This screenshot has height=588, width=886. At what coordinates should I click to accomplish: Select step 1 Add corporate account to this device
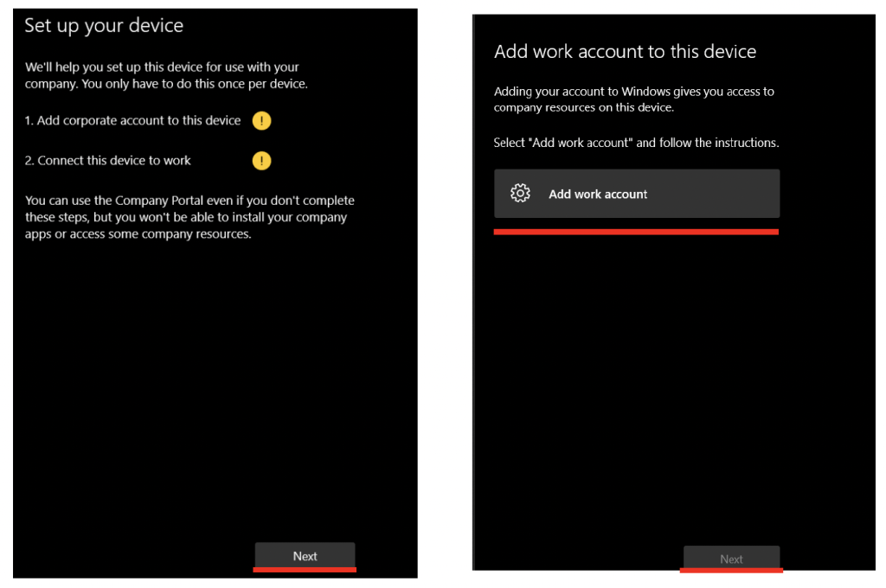tap(132, 120)
